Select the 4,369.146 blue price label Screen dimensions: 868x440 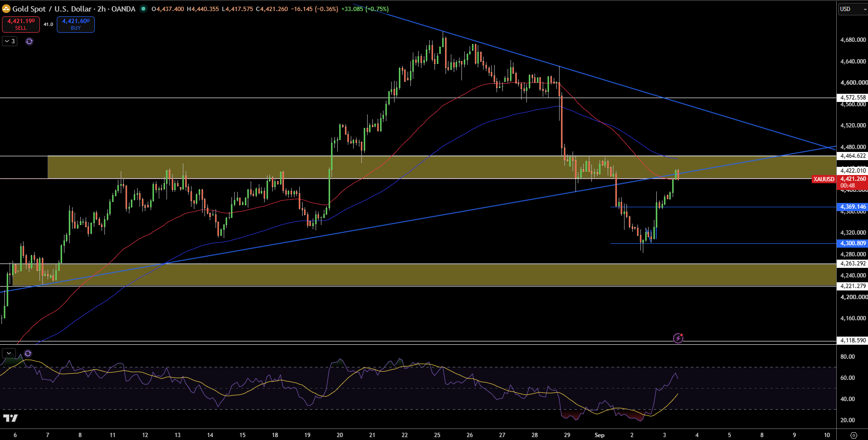click(853, 207)
